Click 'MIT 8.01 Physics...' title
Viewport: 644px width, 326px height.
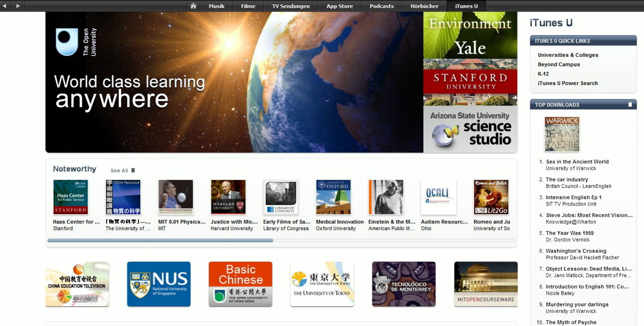point(182,222)
